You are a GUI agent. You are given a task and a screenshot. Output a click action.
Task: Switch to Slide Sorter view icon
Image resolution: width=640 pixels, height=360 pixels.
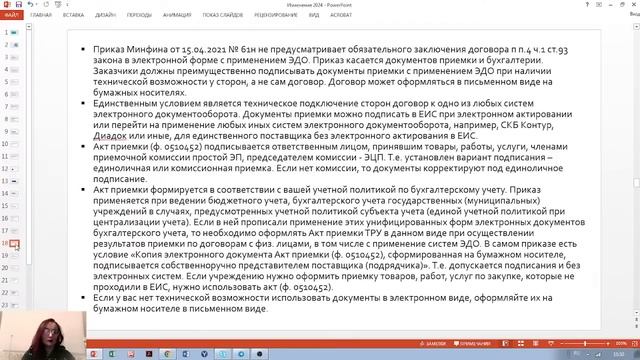point(521,344)
